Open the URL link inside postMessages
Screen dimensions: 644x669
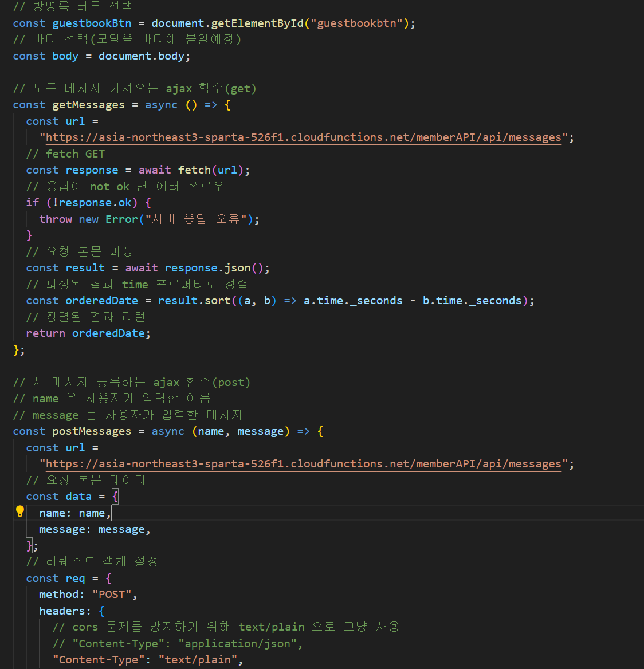[304, 464]
